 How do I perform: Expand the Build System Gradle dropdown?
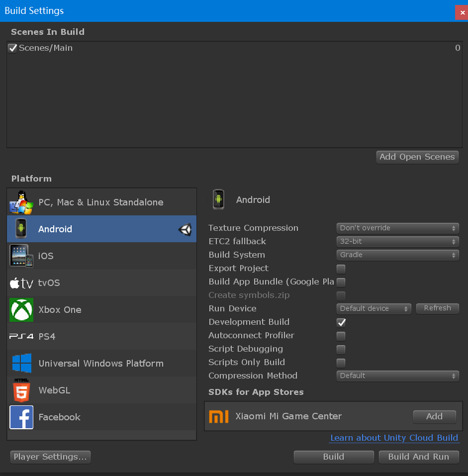[397, 255]
